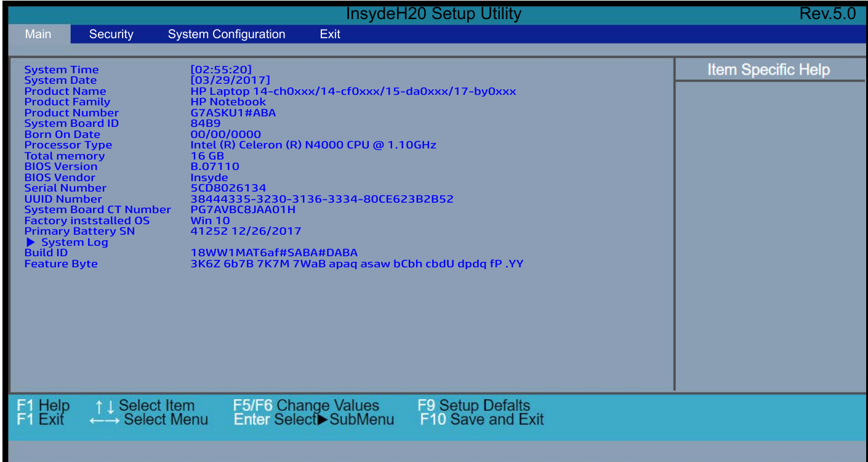Click the F9 Setup Defaults hint
This screenshot has height=462, width=868.
(x=474, y=406)
